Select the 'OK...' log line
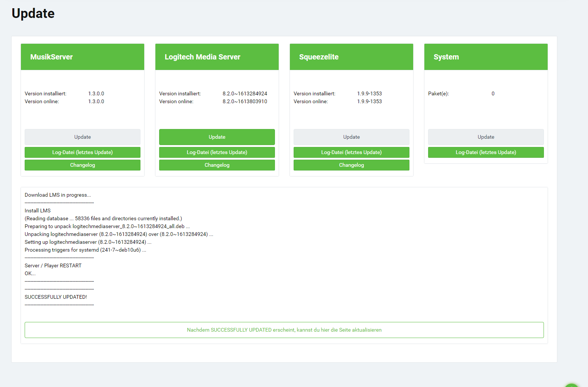 click(30, 273)
